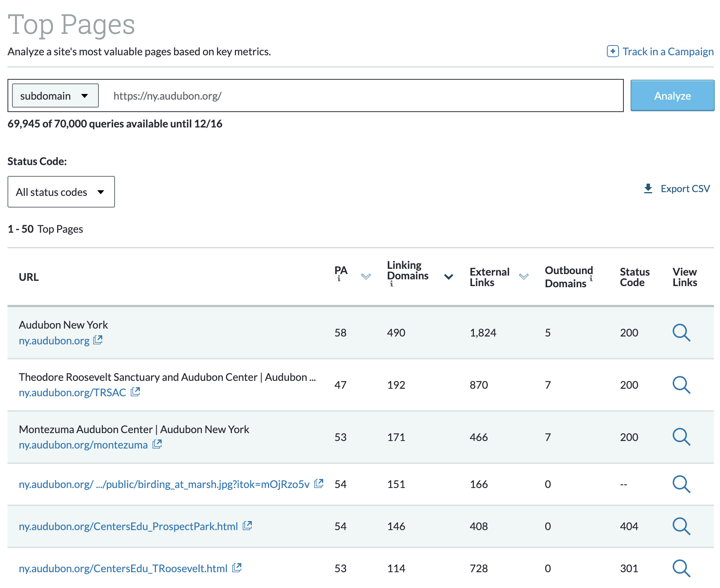Open external link icon next to ny.audubon.org
Viewport: 720px width, 588px height.
(98, 340)
